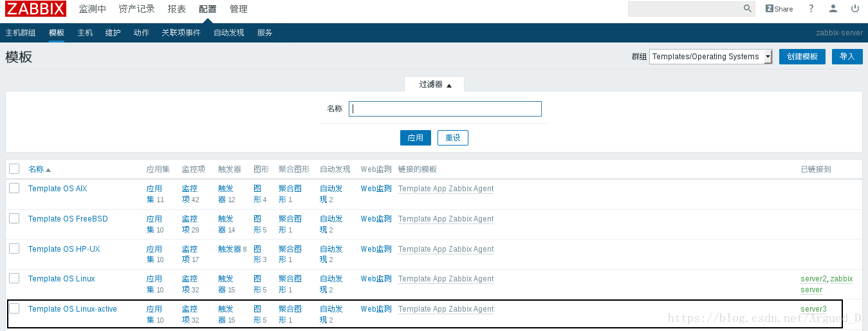868x331 pixels.
Task: Go to 动作 submenu
Action: point(141,33)
